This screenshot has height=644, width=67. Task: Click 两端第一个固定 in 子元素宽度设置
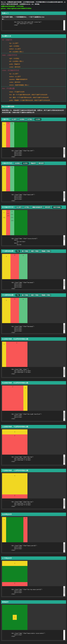point(46,251)
